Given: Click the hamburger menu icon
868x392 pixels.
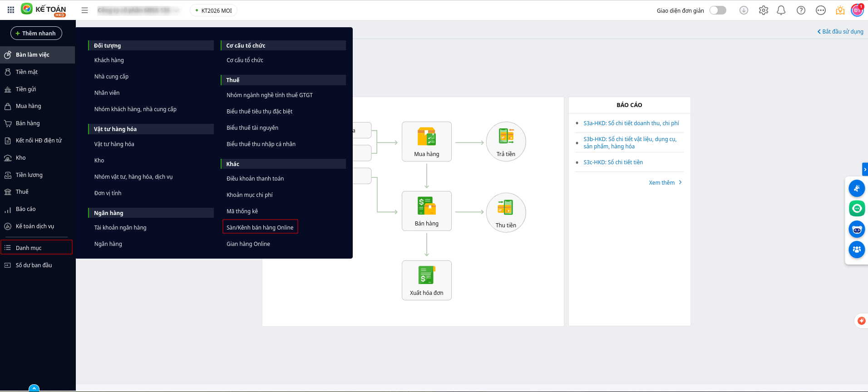Looking at the screenshot, I should pos(84,10).
